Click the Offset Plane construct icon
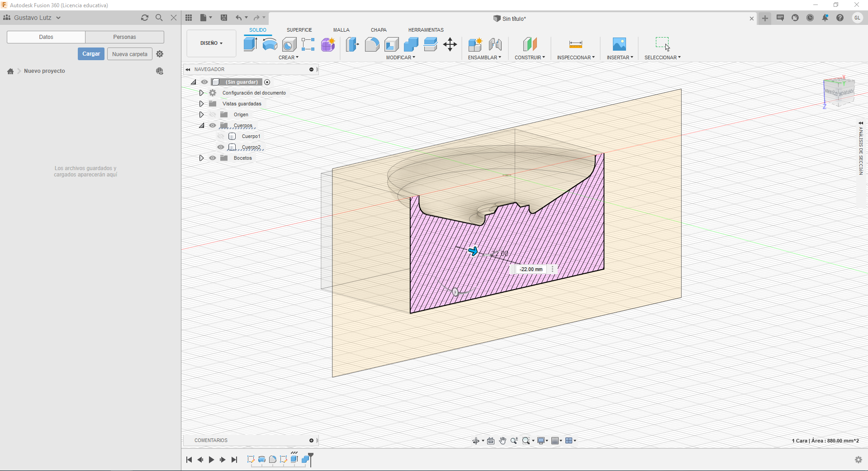The width and height of the screenshot is (868, 471). click(530, 44)
